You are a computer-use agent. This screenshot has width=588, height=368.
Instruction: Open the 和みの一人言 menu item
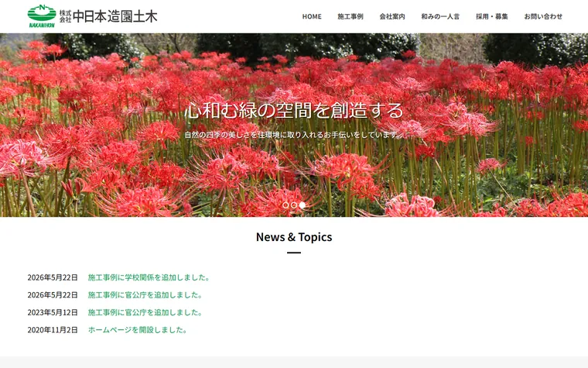point(440,16)
